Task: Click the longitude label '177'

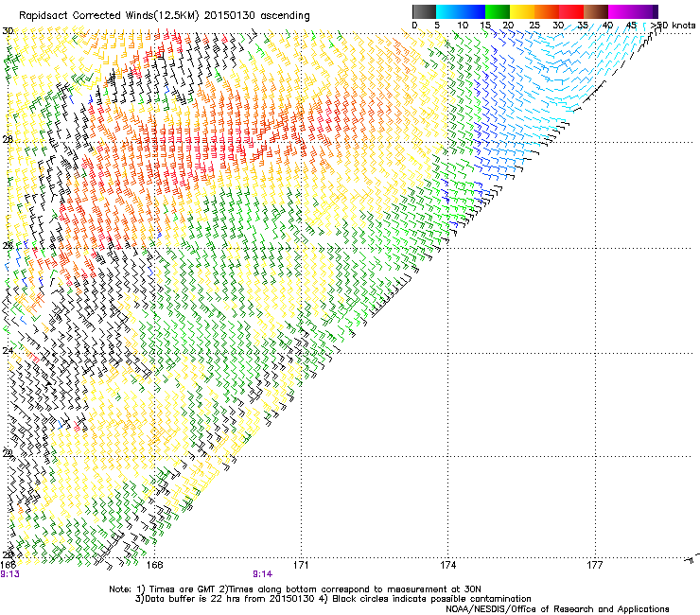Action: pyautogui.click(x=595, y=565)
